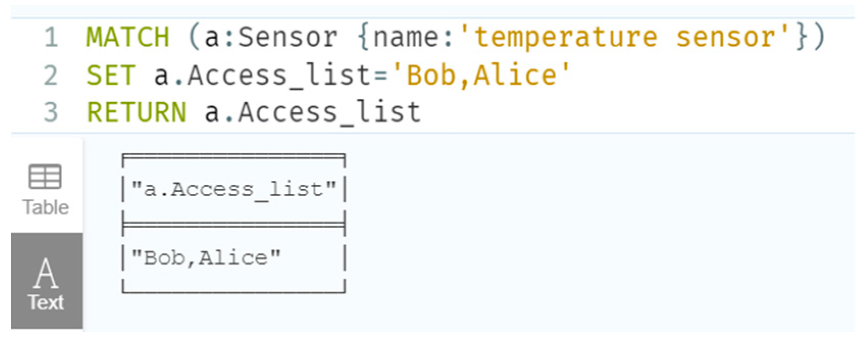Click the closing parenthesis ending line 1

tap(819, 37)
